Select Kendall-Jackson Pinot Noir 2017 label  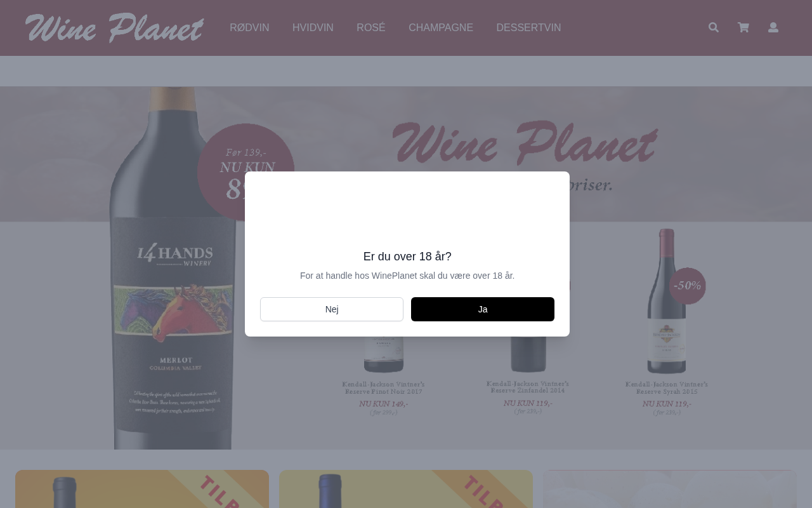[x=383, y=388]
